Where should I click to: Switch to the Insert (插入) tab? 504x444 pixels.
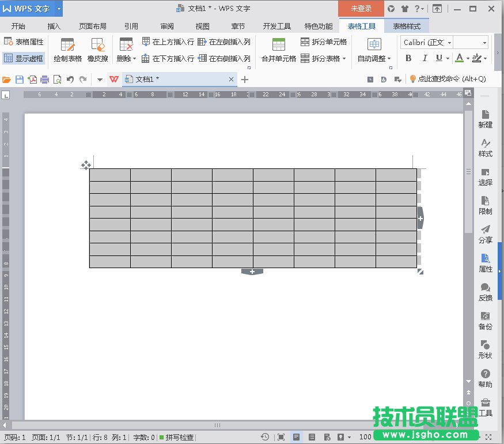[x=54, y=27]
